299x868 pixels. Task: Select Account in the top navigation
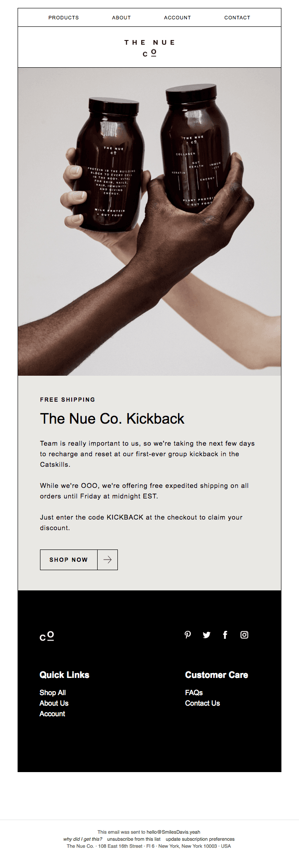coord(178,18)
